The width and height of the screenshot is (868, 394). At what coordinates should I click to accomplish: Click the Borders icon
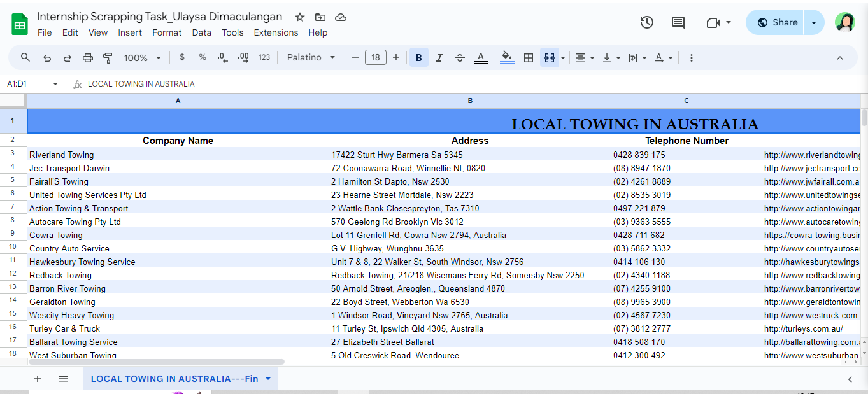click(528, 58)
